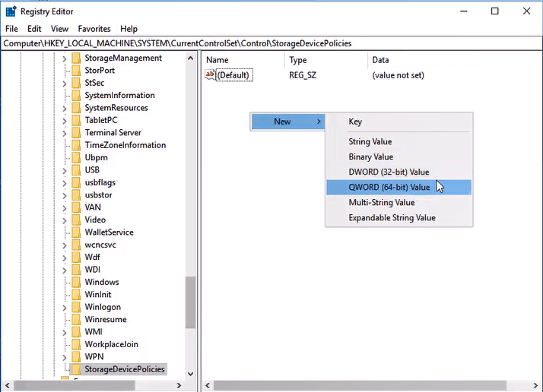Click the Registry Editor app icon in title bar
The width and height of the screenshot is (543, 392).
tap(11, 11)
